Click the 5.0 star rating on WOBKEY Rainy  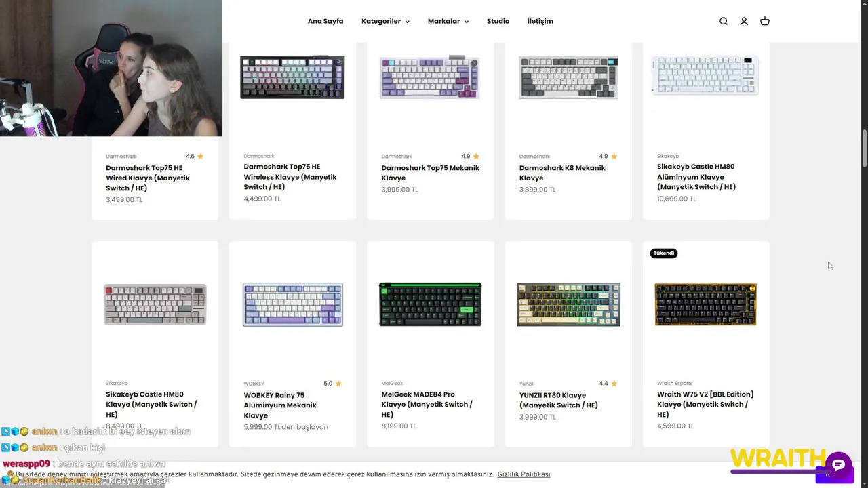click(x=332, y=383)
